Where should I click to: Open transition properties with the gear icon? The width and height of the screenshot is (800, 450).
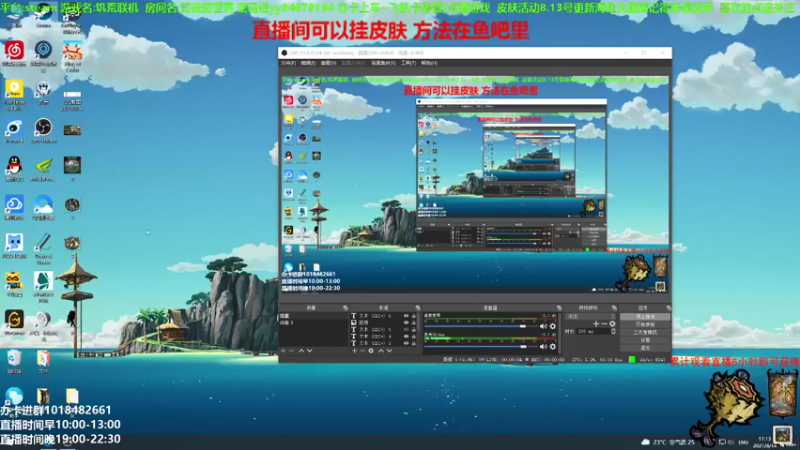pos(612,323)
